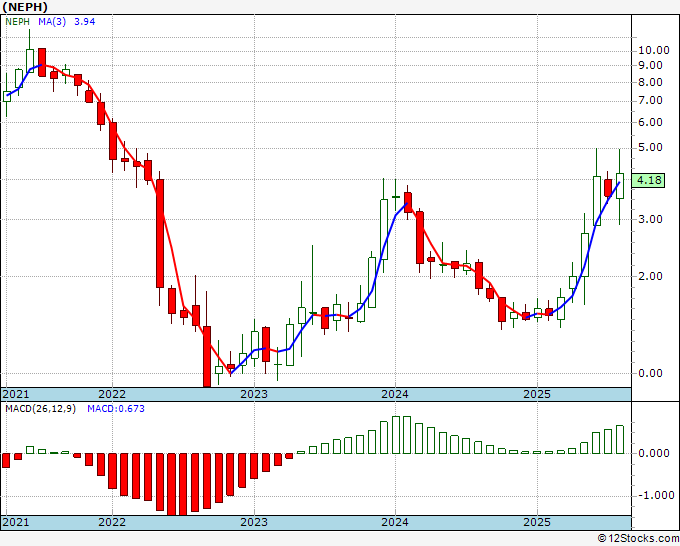
Task: Click 2021 on the price chart timeline
Action: coord(16,394)
